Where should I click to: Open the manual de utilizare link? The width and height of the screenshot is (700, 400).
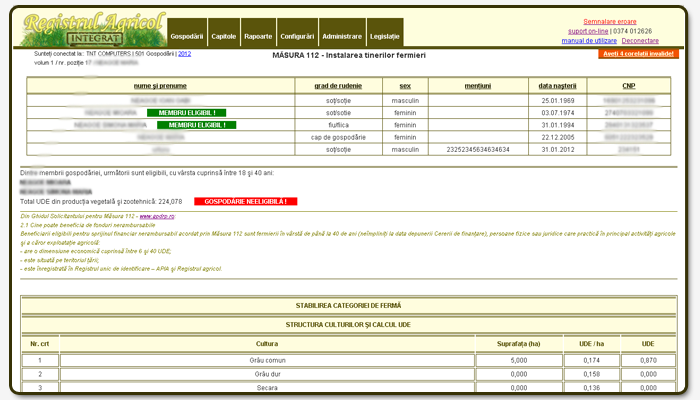click(x=589, y=41)
